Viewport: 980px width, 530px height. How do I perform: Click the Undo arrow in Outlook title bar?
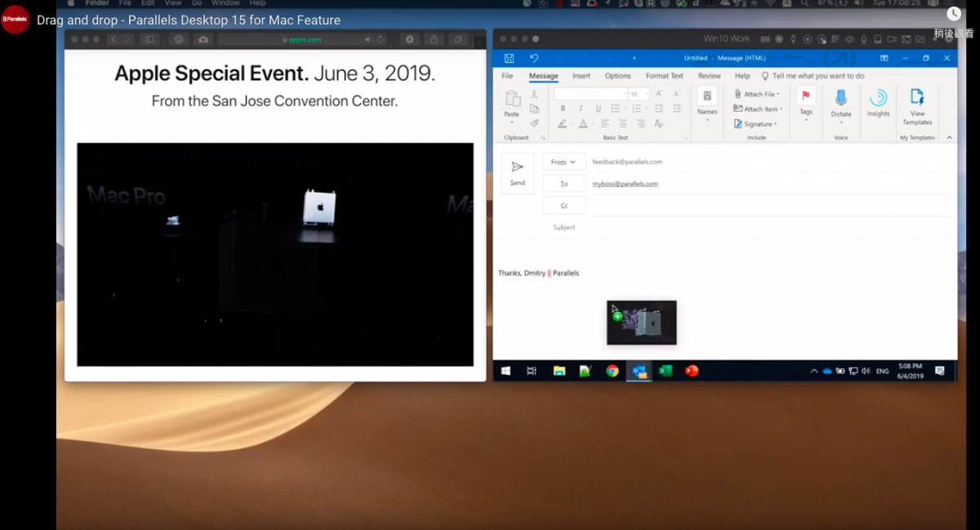tap(534, 58)
